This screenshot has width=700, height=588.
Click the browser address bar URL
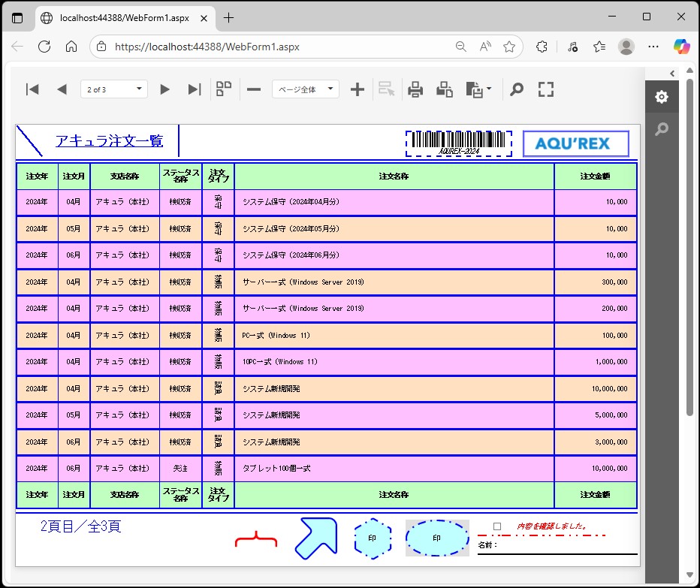[x=207, y=47]
